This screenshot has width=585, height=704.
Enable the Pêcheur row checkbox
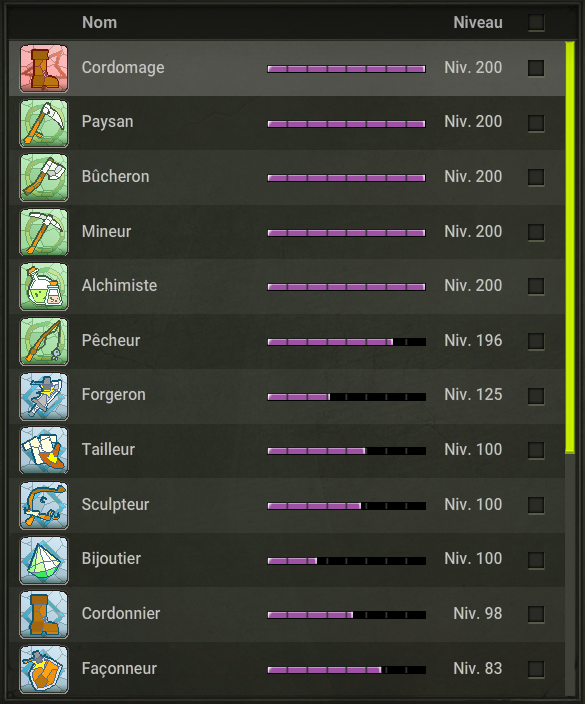pos(536,341)
